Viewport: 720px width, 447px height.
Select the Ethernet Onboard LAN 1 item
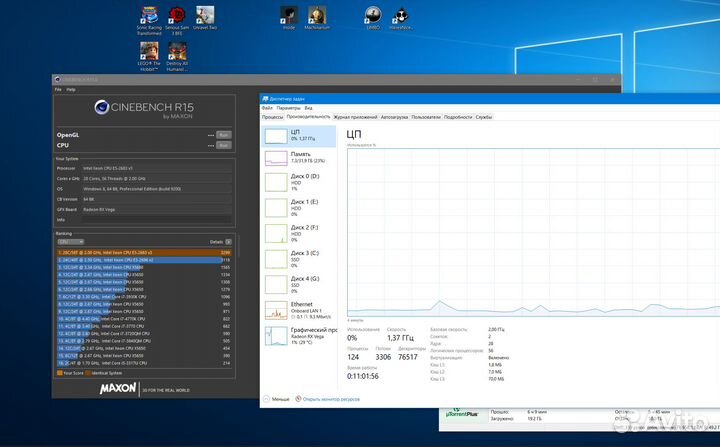click(299, 311)
